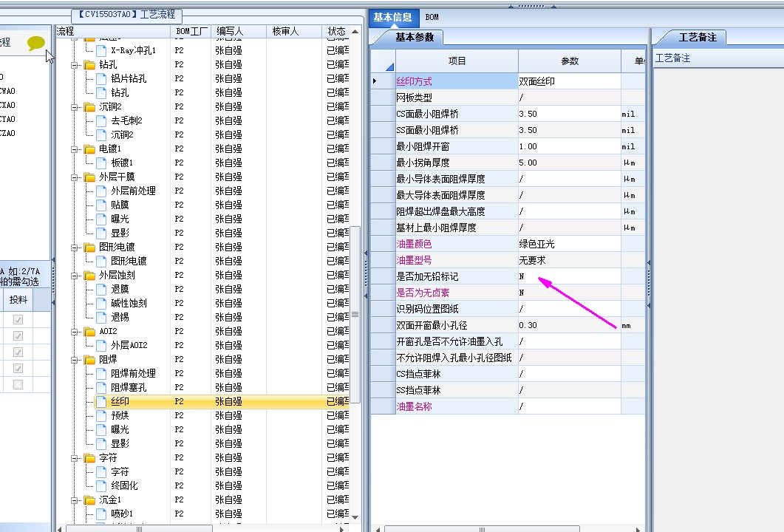
Task: Click the process tree horizontal scrollbar thumb
Action: tap(140, 528)
